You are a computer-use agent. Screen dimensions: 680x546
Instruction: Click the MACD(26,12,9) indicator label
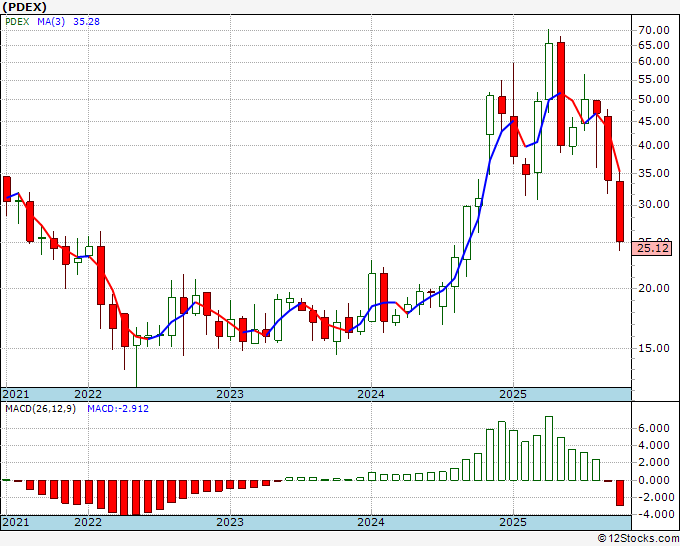[x=40, y=409]
